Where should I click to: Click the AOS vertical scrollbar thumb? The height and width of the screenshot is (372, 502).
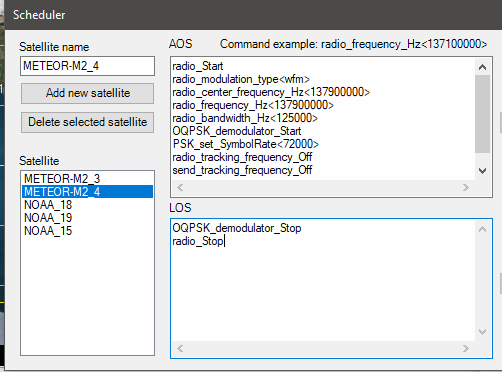point(482,114)
